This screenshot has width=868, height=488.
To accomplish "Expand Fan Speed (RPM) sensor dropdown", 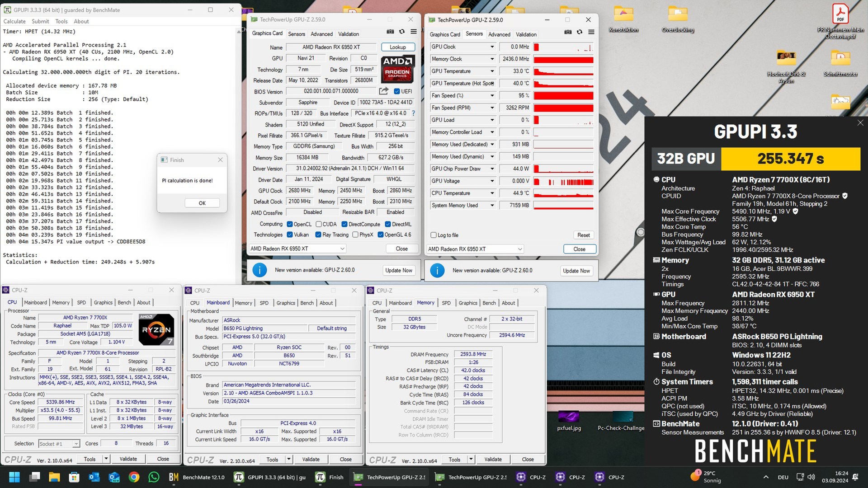I will pyautogui.click(x=492, y=108).
